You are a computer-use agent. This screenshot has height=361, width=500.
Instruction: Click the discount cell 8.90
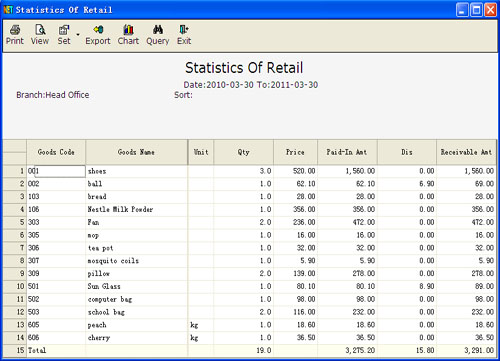click(x=407, y=286)
